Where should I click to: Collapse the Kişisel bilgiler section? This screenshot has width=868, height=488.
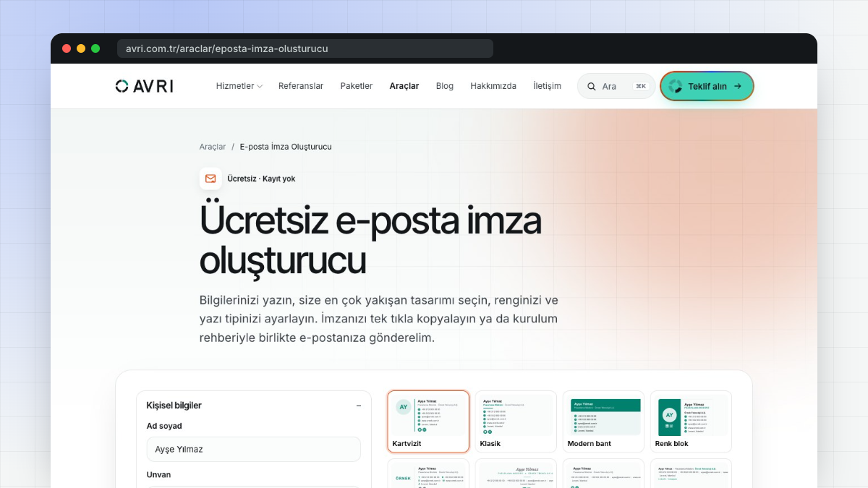(359, 406)
